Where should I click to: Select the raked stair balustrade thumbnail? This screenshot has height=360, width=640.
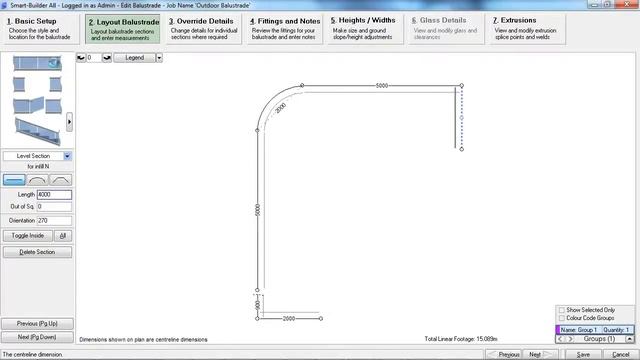tap(38, 131)
